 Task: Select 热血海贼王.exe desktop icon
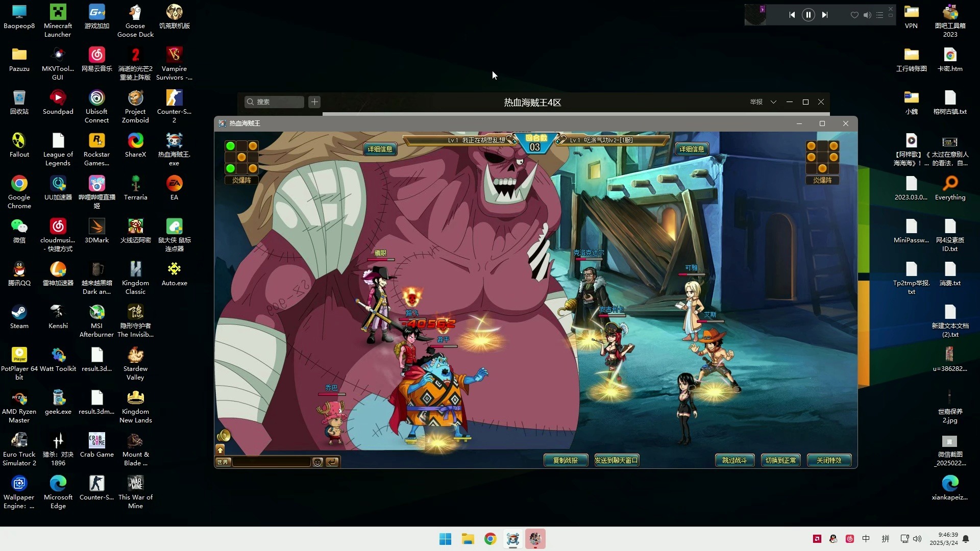(x=174, y=149)
